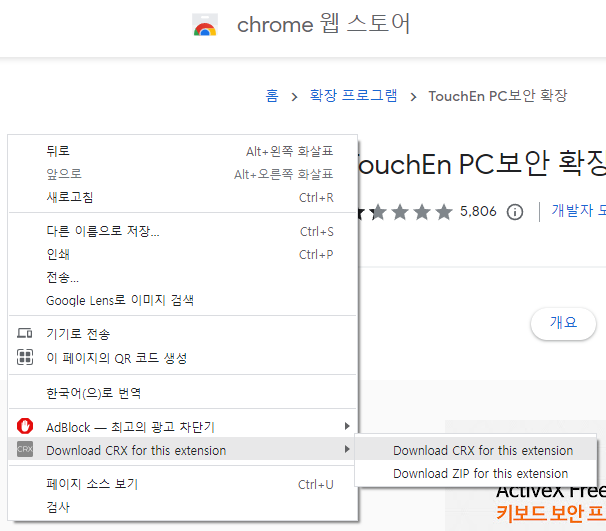606x531 pixels.
Task: Open the 홈 breadcrumb link
Action: [272, 95]
